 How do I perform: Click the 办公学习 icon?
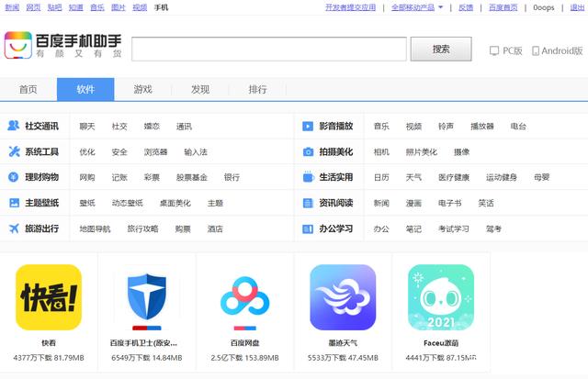pos(308,229)
